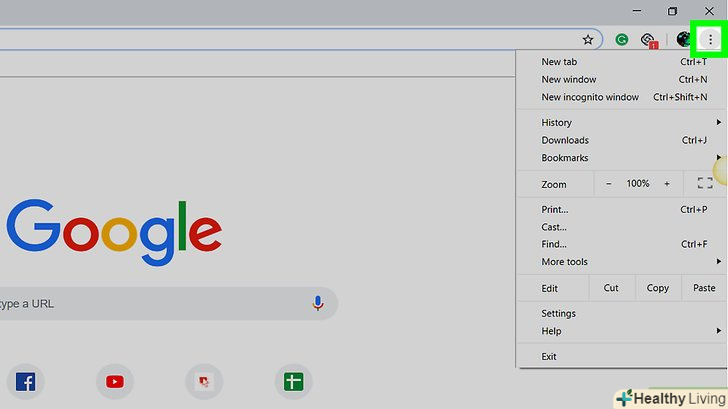Screen dimensions: 728x409
Task: Close the Chrome window
Action: pos(709,11)
